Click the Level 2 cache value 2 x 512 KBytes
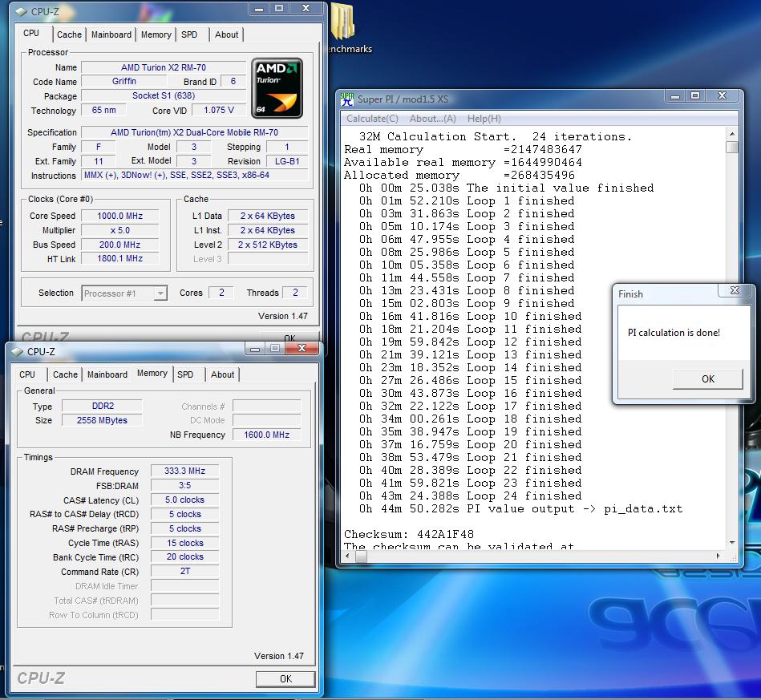The height and width of the screenshot is (700, 761). 267,245
